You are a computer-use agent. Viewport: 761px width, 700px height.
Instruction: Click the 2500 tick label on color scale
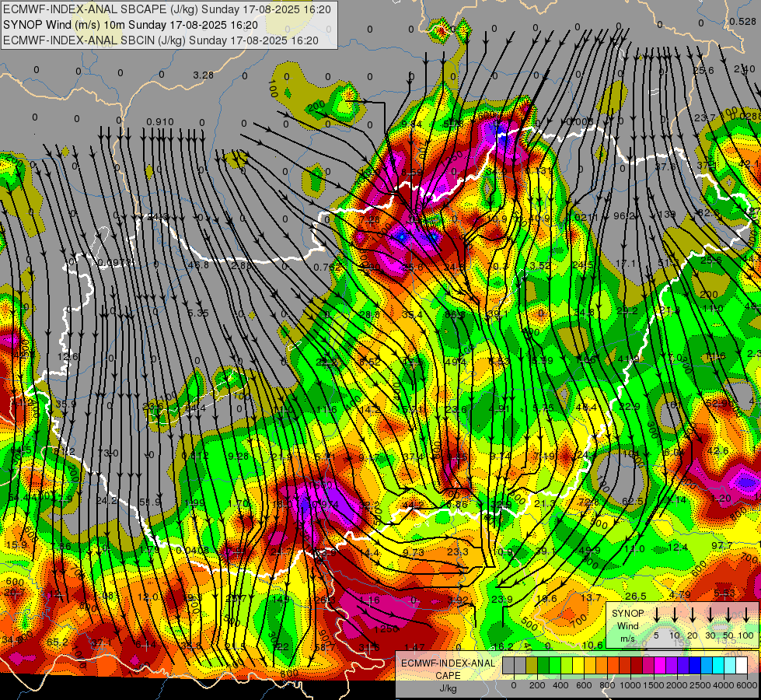pos(701,685)
